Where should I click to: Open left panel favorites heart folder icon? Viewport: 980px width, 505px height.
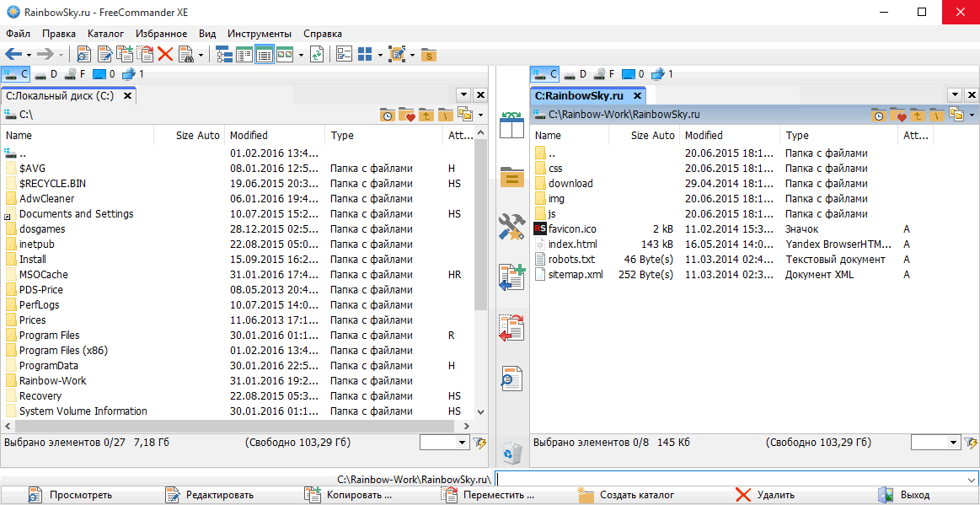[x=407, y=115]
